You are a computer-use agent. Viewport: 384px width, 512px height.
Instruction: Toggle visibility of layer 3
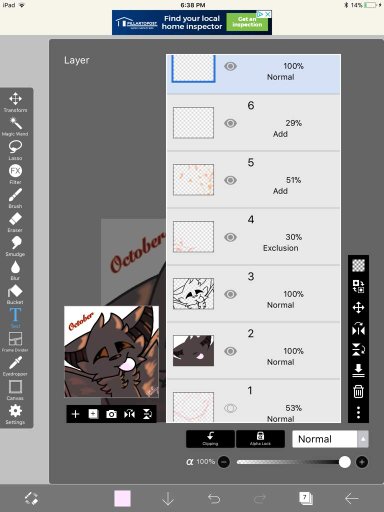click(x=230, y=294)
